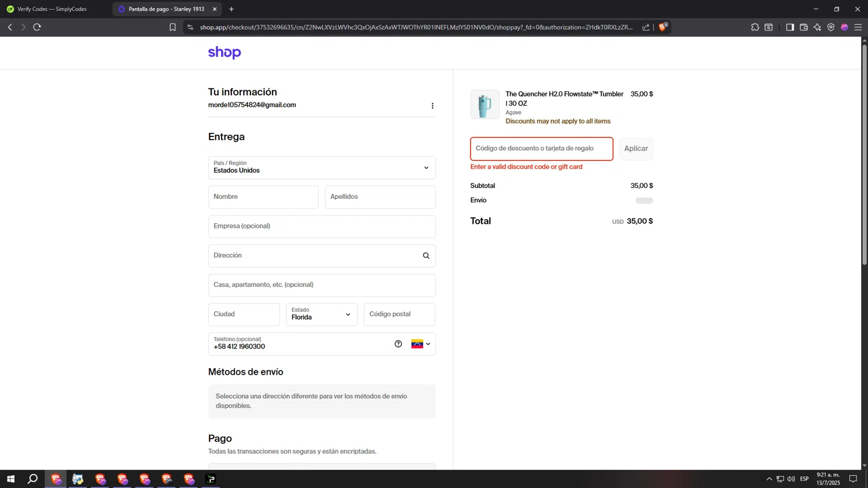
Task: Click the Ciudad input field
Action: 244,315
